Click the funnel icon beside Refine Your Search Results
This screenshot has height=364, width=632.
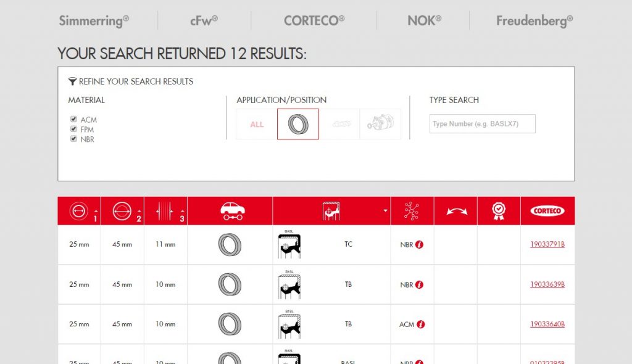[x=72, y=81]
